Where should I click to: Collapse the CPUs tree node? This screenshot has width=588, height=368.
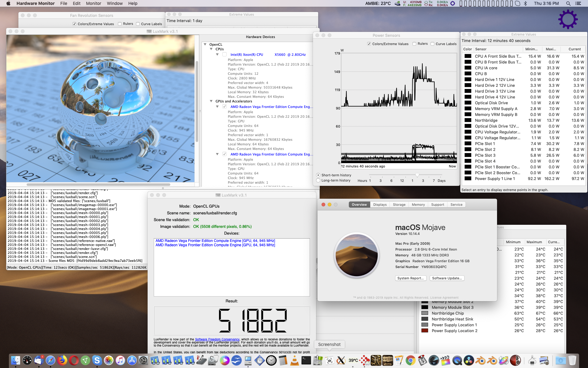211,49
